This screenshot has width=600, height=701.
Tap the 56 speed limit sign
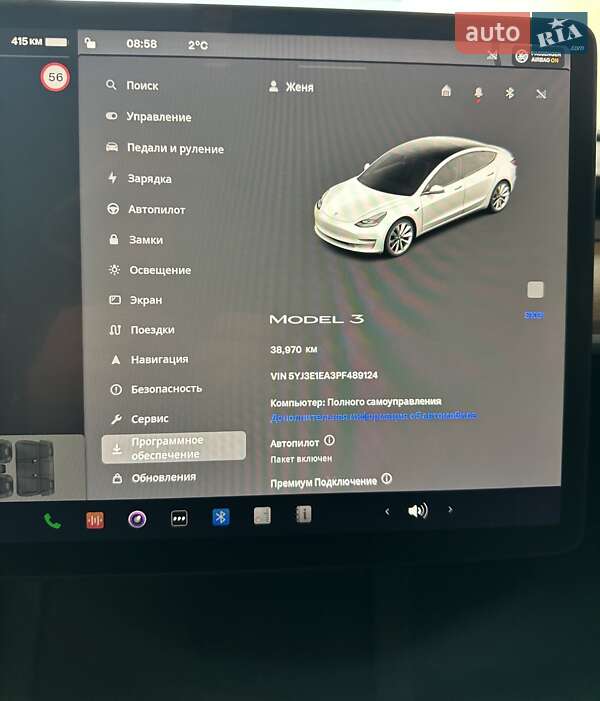click(x=55, y=77)
